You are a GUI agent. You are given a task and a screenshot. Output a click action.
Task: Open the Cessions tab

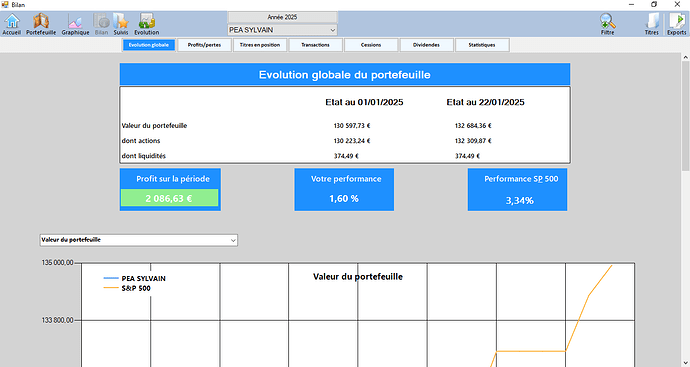point(371,45)
